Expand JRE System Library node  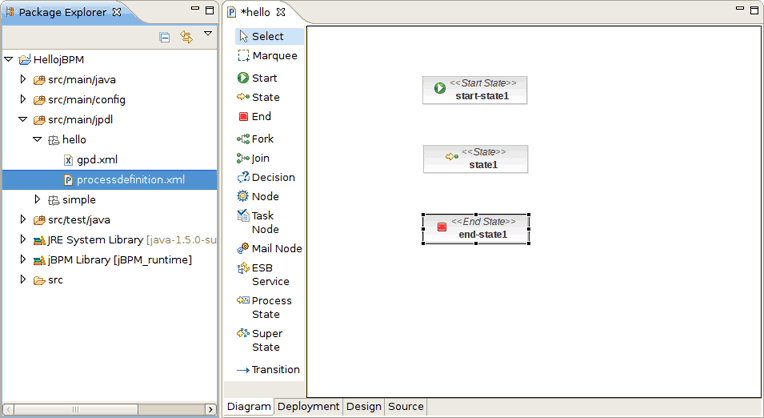click(x=22, y=239)
